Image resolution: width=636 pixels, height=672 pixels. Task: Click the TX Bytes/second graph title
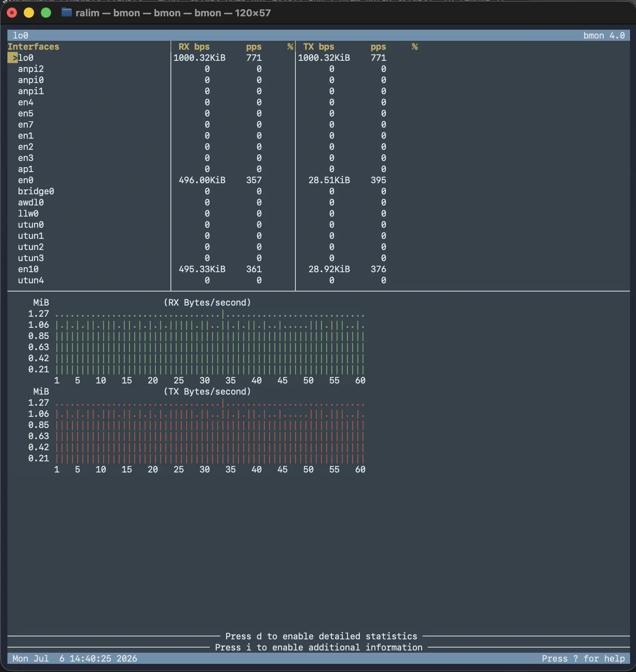(207, 392)
